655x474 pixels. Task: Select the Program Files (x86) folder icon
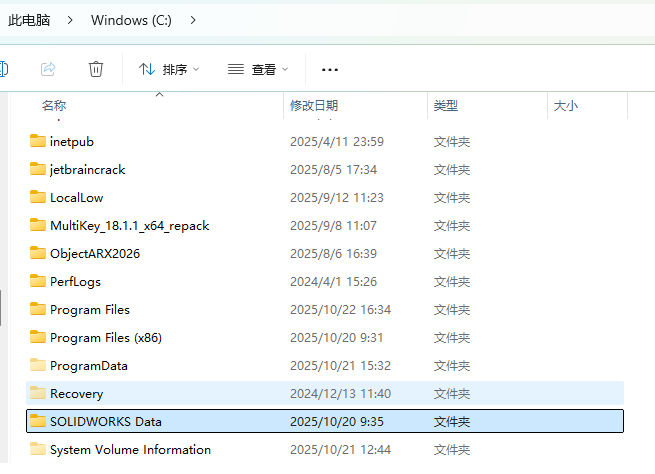[38, 337]
